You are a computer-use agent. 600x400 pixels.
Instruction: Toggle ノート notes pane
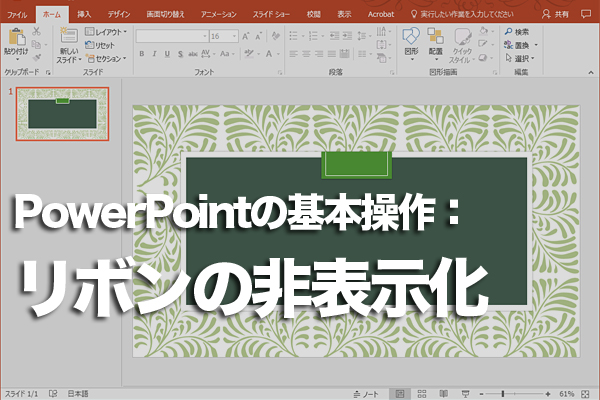[x=366, y=394]
